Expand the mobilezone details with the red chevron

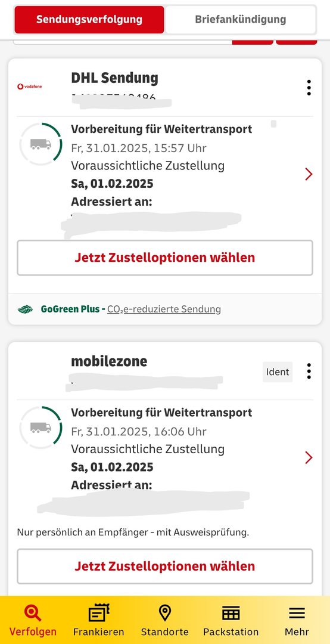pyautogui.click(x=309, y=457)
